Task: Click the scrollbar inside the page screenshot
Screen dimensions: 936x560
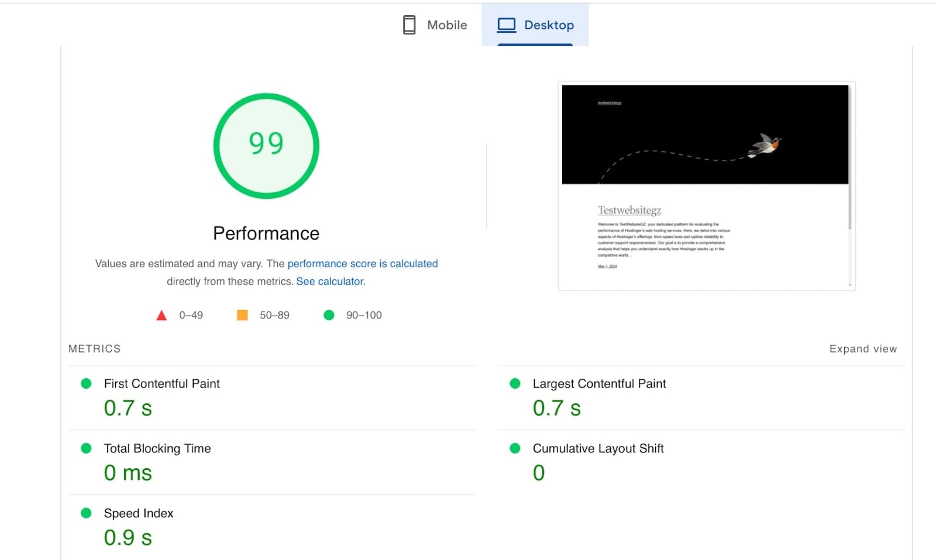Action: 850,187
